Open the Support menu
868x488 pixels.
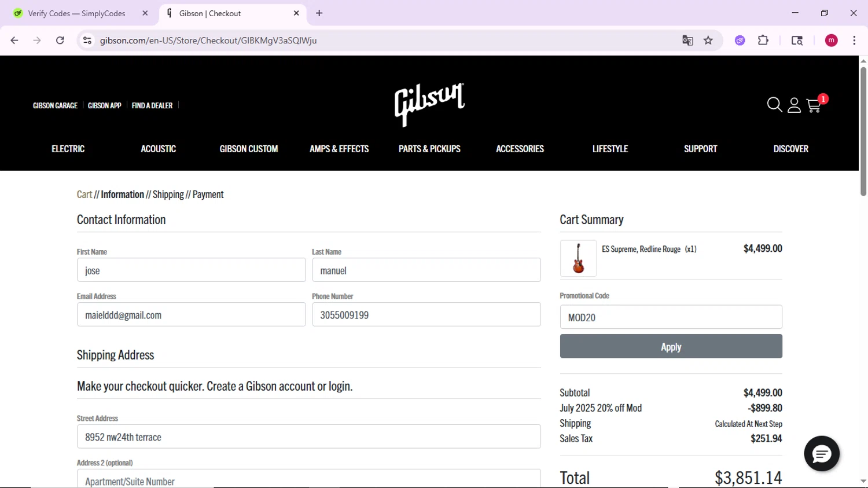click(700, 149)
